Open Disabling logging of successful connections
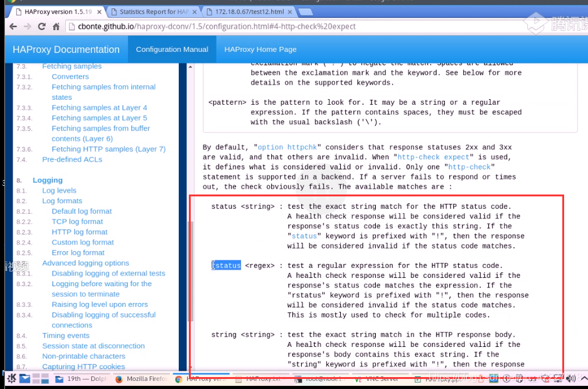The image size is (588, 389). click(104, 320)
